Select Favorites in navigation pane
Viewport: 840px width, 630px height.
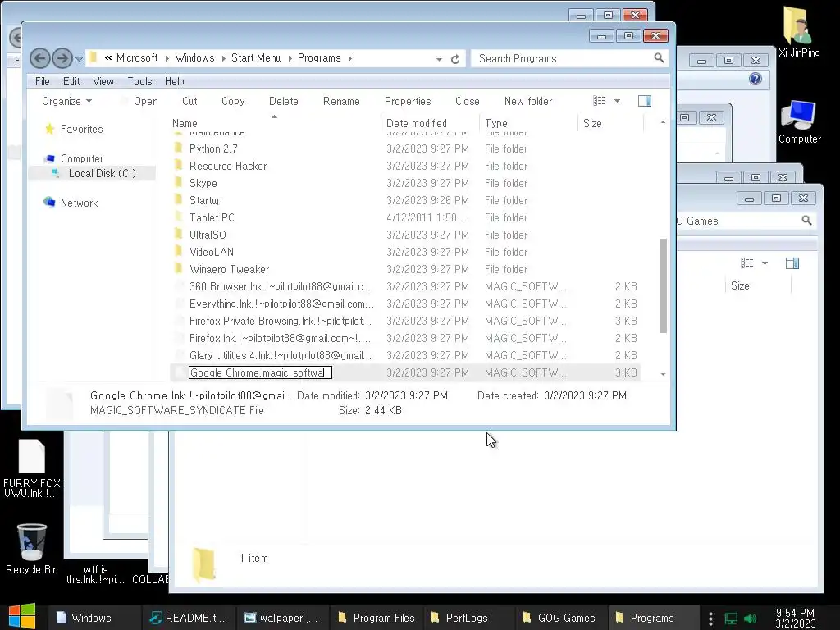81,129
